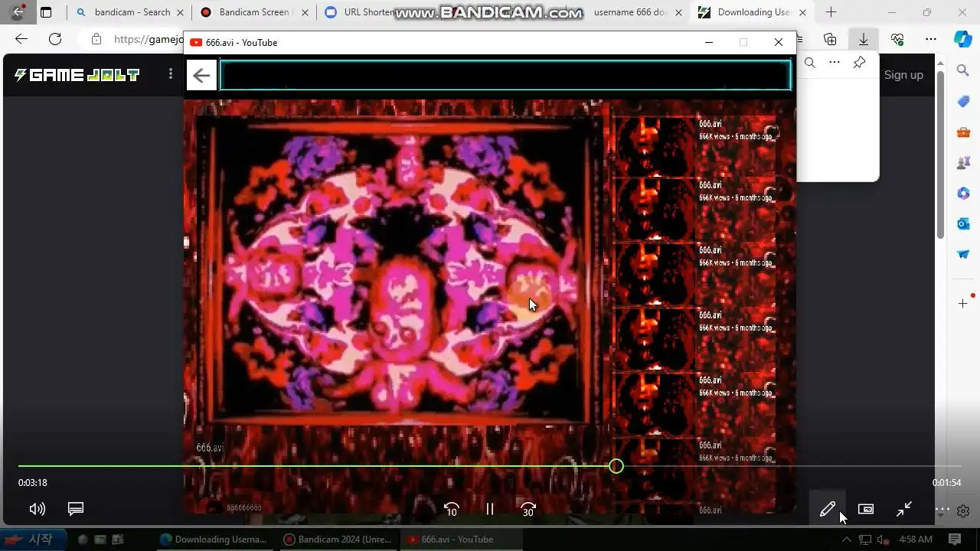Viewport: 980px width, 551px height.
Task: Click the Edge workspaces back-arrow icon
Action: click(x=18, y=12)
